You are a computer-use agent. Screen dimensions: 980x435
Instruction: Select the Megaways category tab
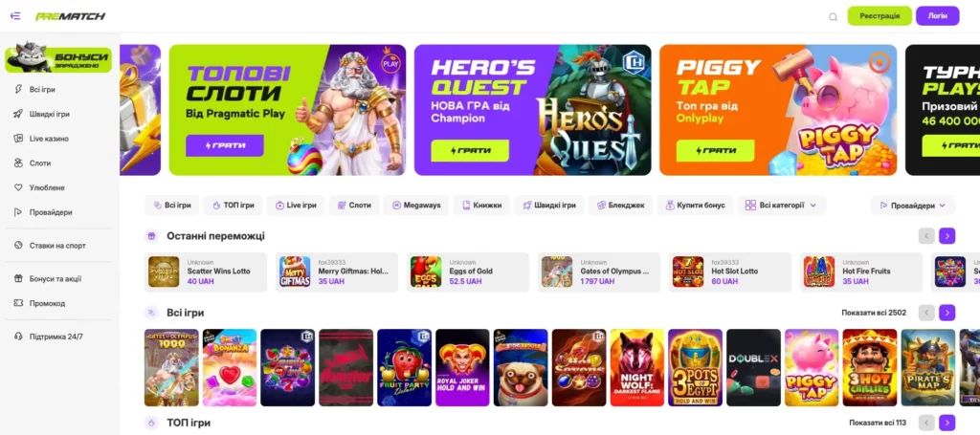(416, 206)
